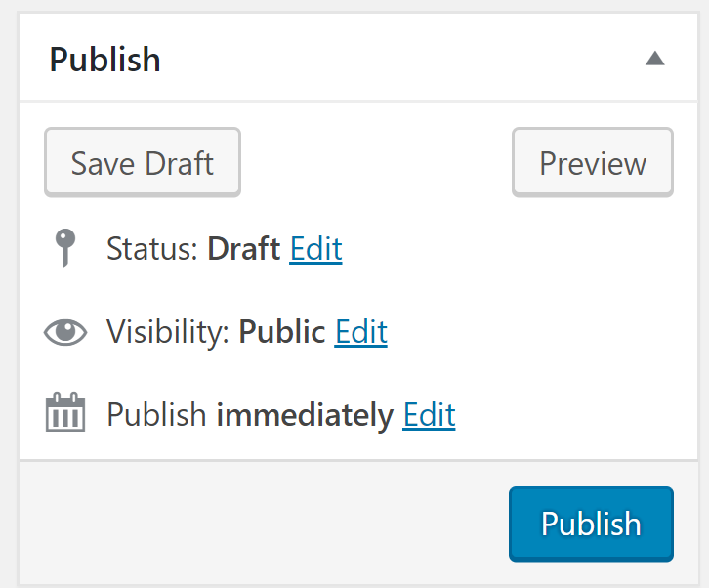Click the bold 'Public' visibility value
709x588 pixels.
click(x=281, y=332)
